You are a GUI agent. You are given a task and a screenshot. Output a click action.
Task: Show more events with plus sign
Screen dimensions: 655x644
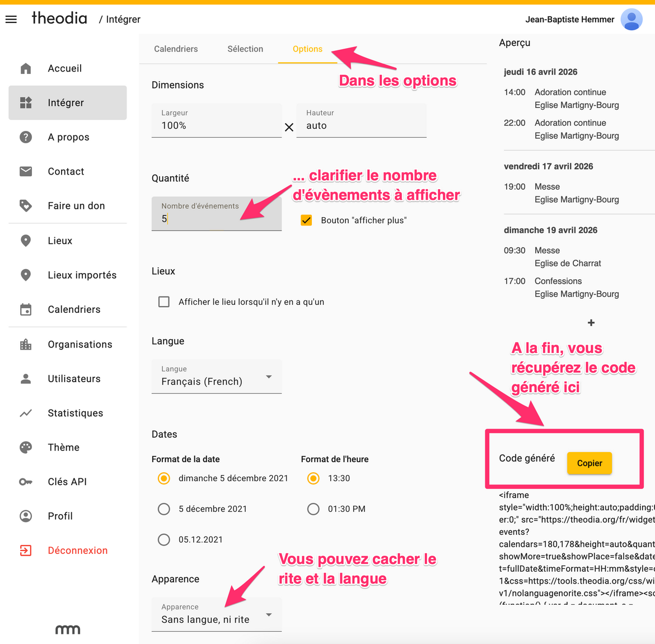(x=591, y=323)
